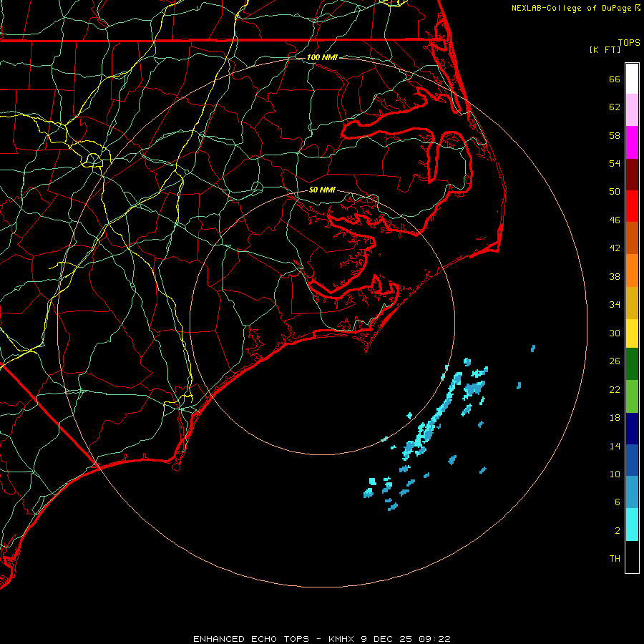Select the dark maroon legend band
Image resolution: width=644 pixels, height=644 pixels.
[x=632, y=175]
